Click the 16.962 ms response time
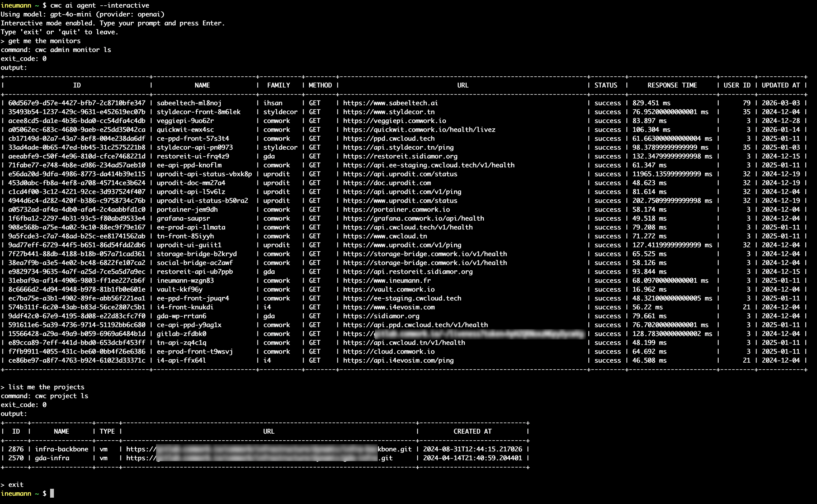The height and width of the screenshot is (504, 817). click(650, 290)
